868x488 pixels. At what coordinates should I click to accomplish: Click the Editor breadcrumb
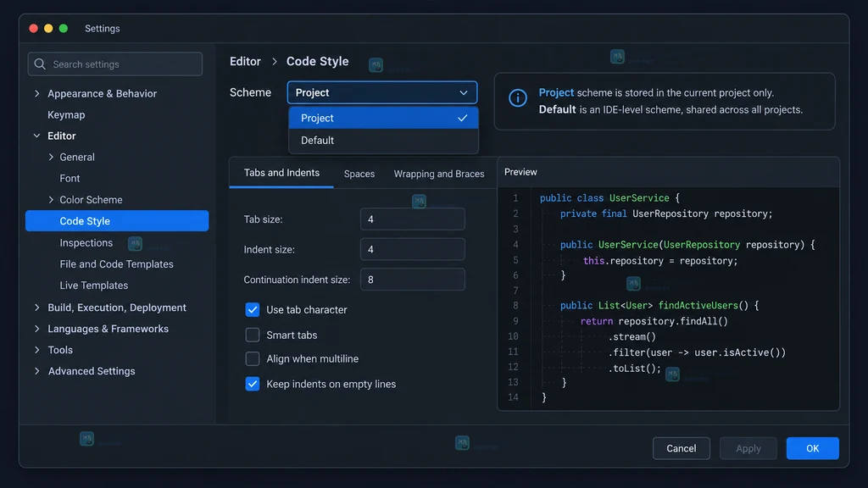[245, 61]
